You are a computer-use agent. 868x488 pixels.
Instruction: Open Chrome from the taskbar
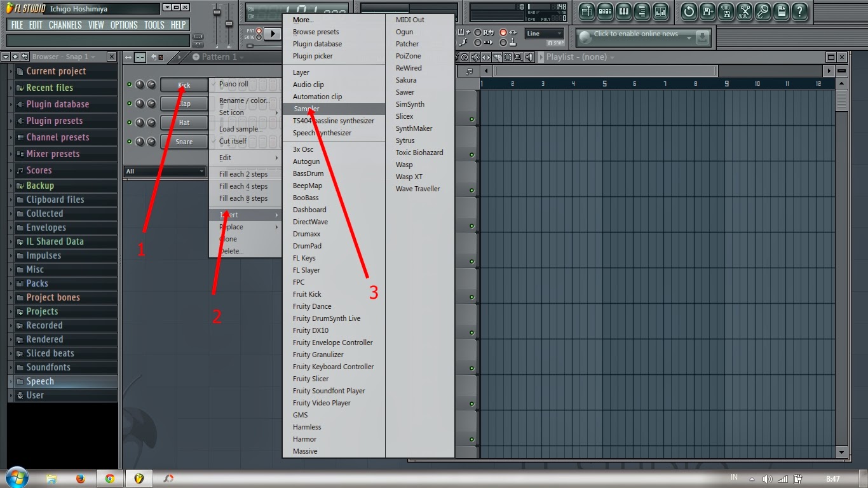[110, 478]
